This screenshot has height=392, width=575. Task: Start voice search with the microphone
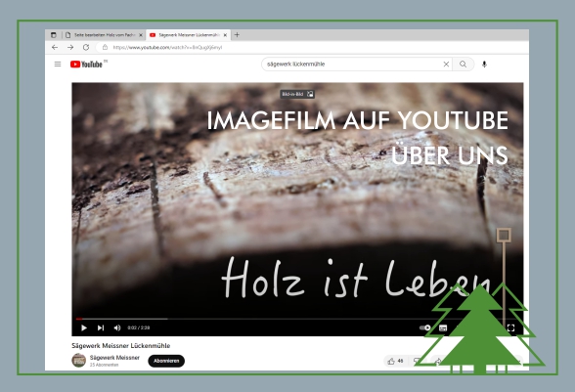[484, 65]
